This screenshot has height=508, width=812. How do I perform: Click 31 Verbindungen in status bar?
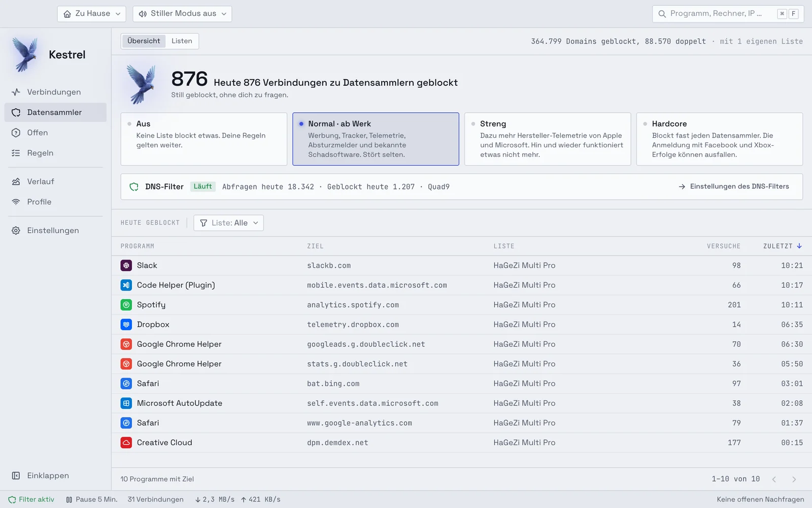(155, 499)
